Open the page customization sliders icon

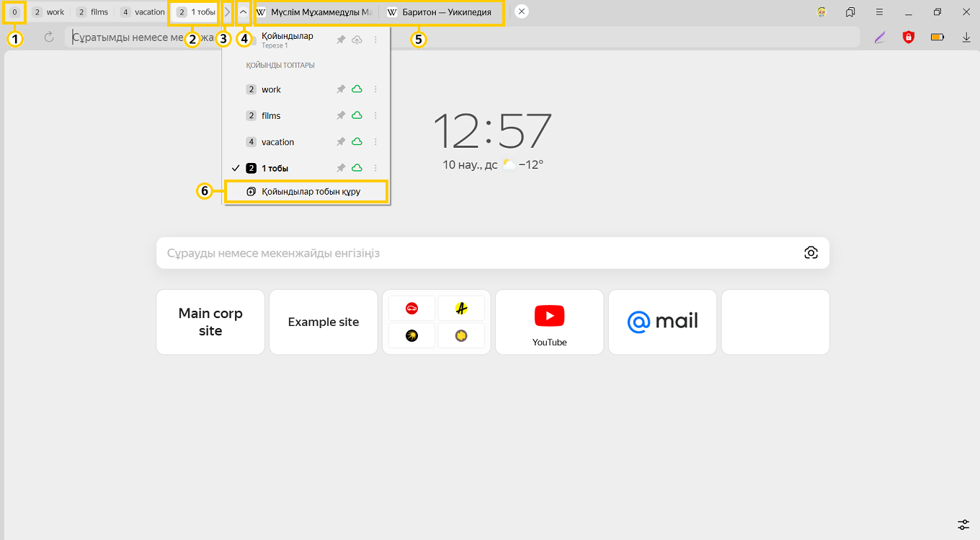click(x=963, y=524)
